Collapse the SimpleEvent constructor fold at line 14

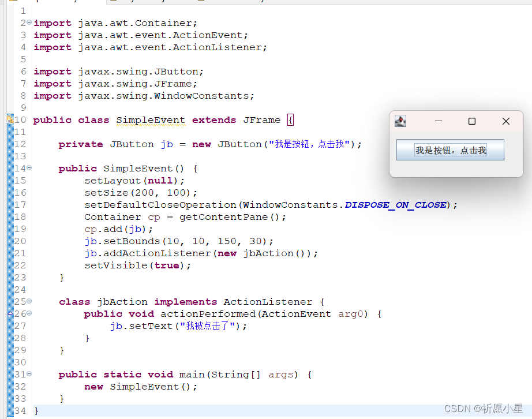(x=28, y=168)
